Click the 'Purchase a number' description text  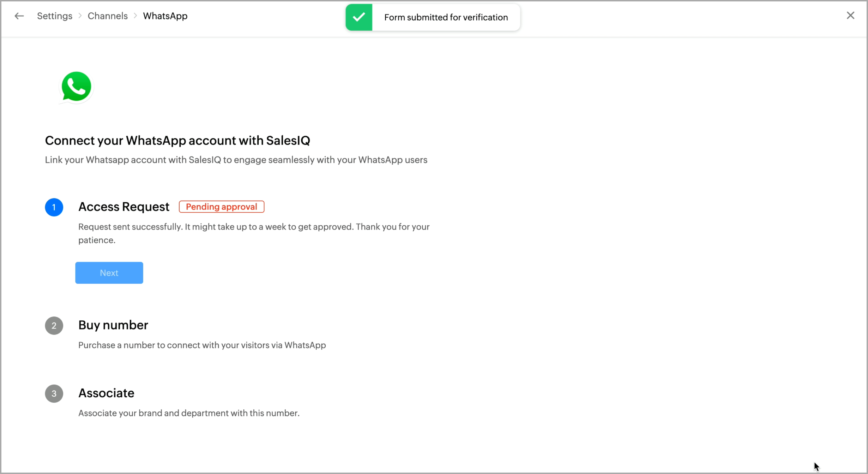[202, 345]
